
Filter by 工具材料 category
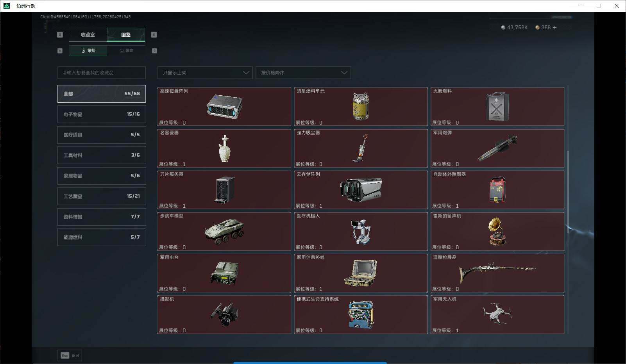click(102, 155)
